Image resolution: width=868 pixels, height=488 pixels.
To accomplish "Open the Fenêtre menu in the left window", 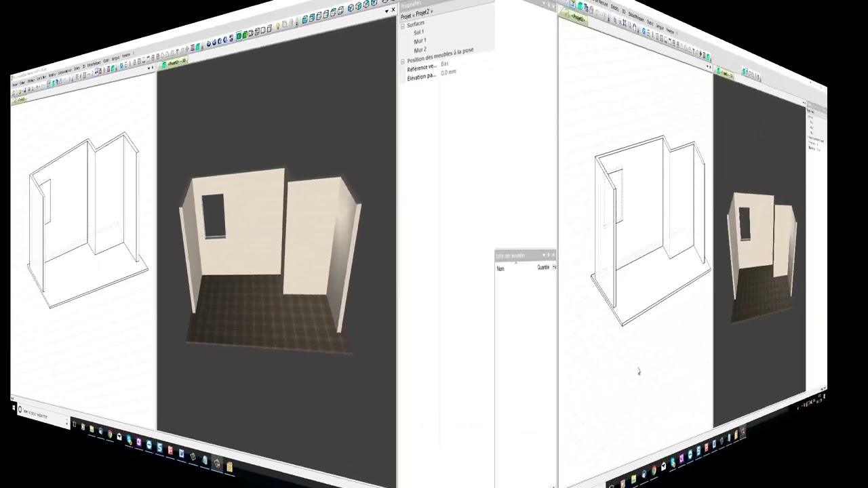I will (126, 56).
